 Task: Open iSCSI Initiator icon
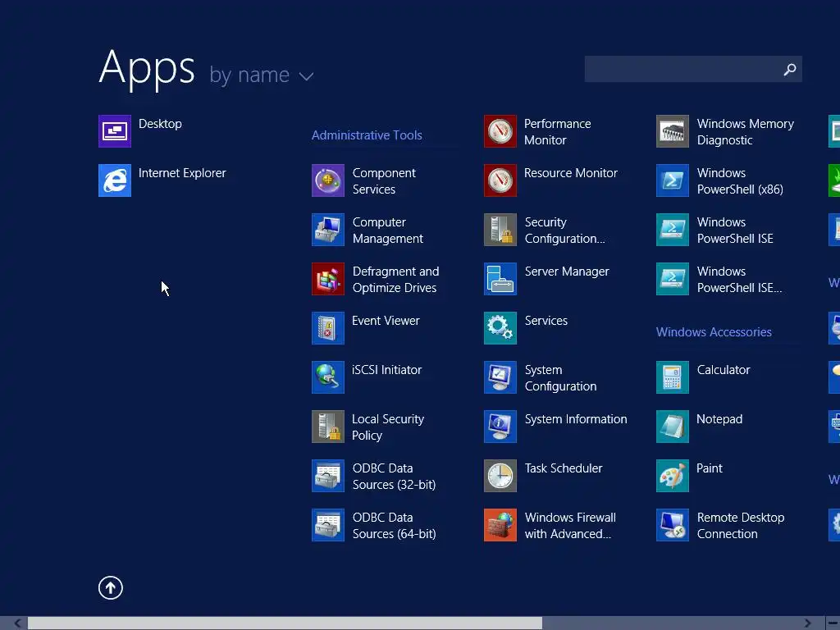pyautogui.click(x=328, y=377)
